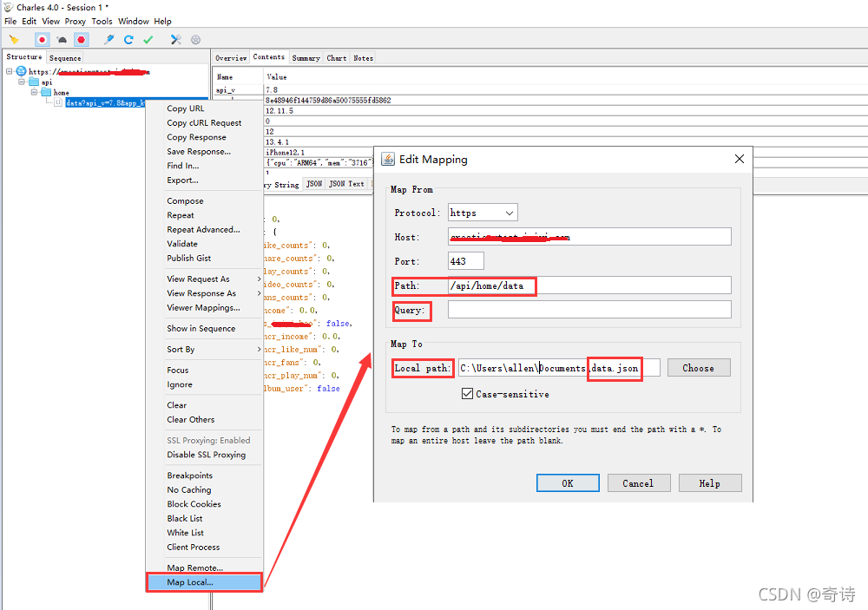Click the Charles app icon in title bar
Screen dimensions: 868x610
coord(9,7)
